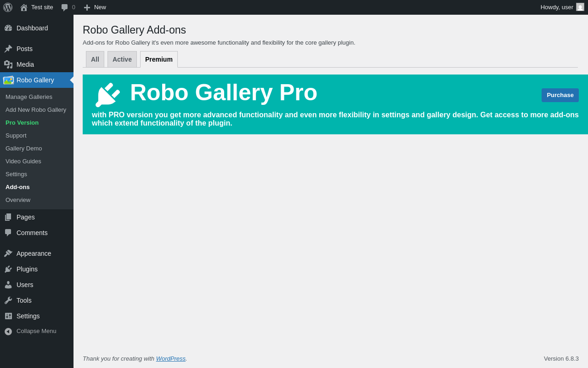Click the Tools wrench icon
Screen dimensions: 588x368
click(8, 300)
